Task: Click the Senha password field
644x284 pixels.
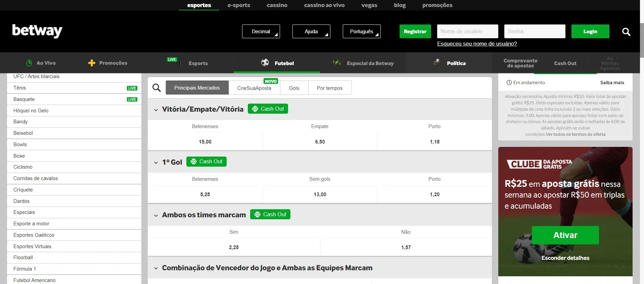Action: 535,31
